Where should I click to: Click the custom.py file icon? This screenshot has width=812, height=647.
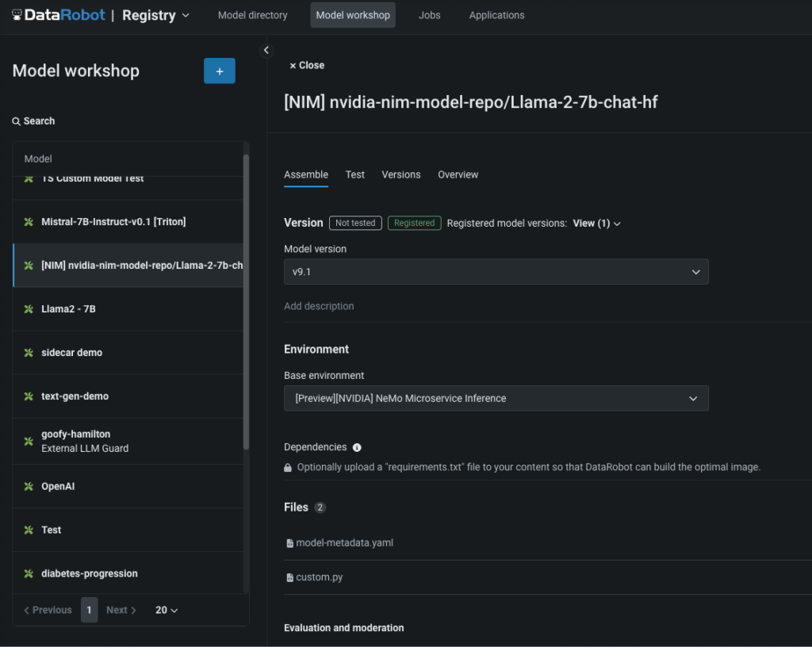[290, 577]
